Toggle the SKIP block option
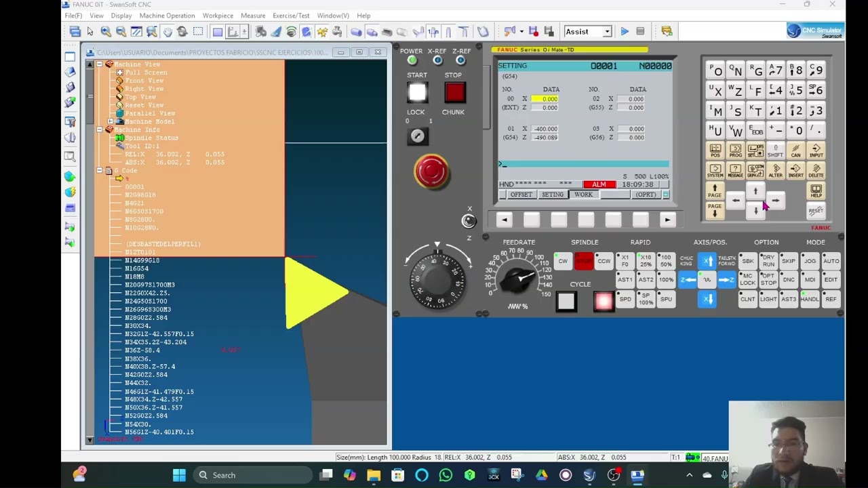The height and width of the screenshot is (488, 868). [789, 261]
